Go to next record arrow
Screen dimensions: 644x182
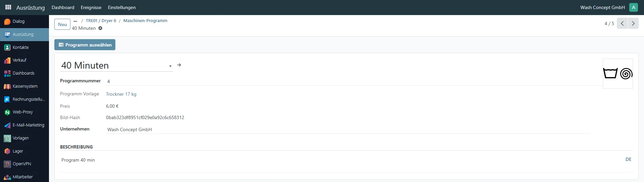(x=633, y=23)
